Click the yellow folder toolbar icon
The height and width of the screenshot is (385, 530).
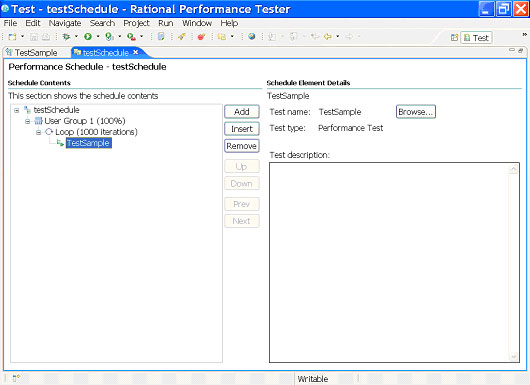222,37
